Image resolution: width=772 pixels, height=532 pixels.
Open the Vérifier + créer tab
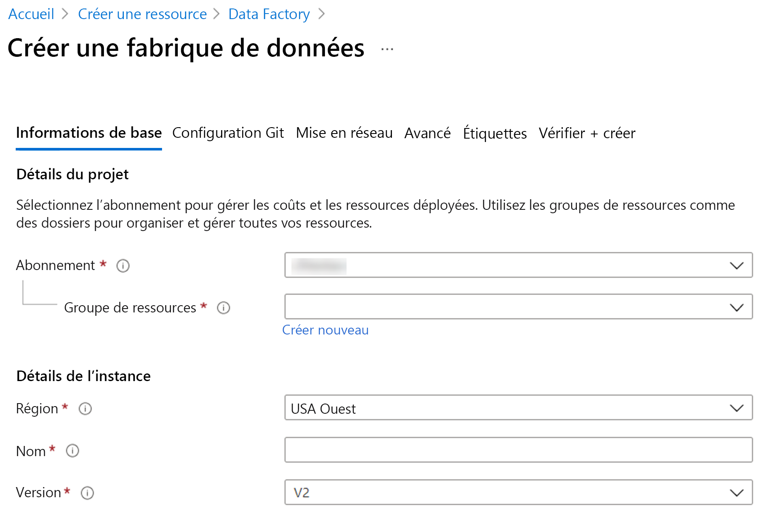(587, 133)
